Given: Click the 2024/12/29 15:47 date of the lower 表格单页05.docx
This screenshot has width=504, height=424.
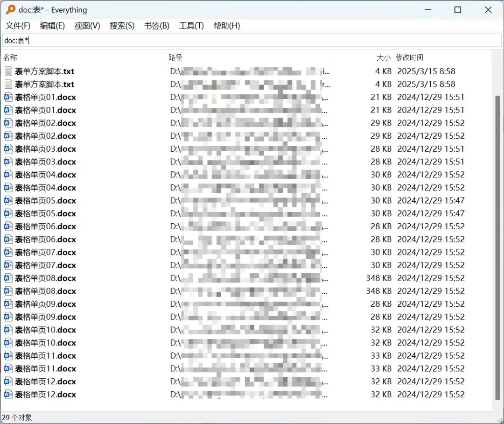Looking at the screenshot, I should point(431,213).
